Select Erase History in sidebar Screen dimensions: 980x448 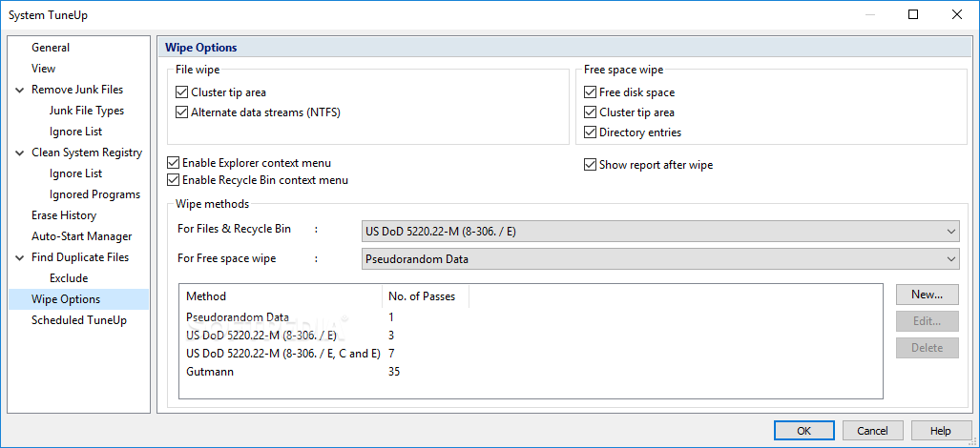point(64,215)
